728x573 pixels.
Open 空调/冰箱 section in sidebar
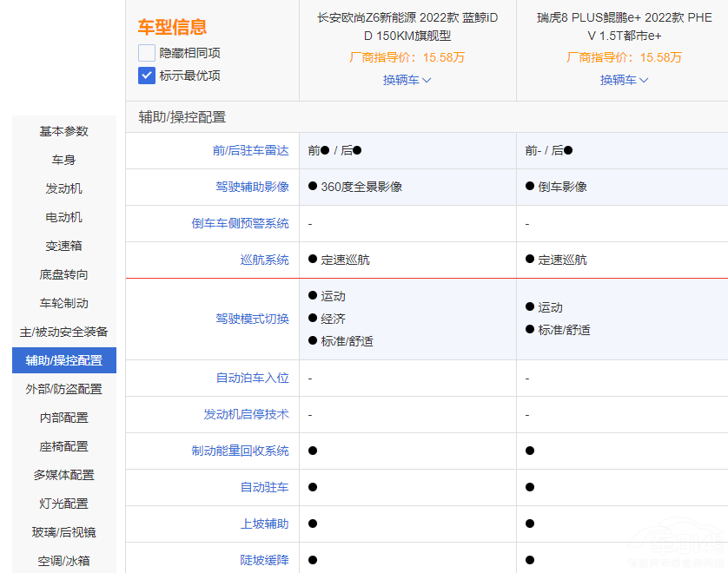coord(63,561)
